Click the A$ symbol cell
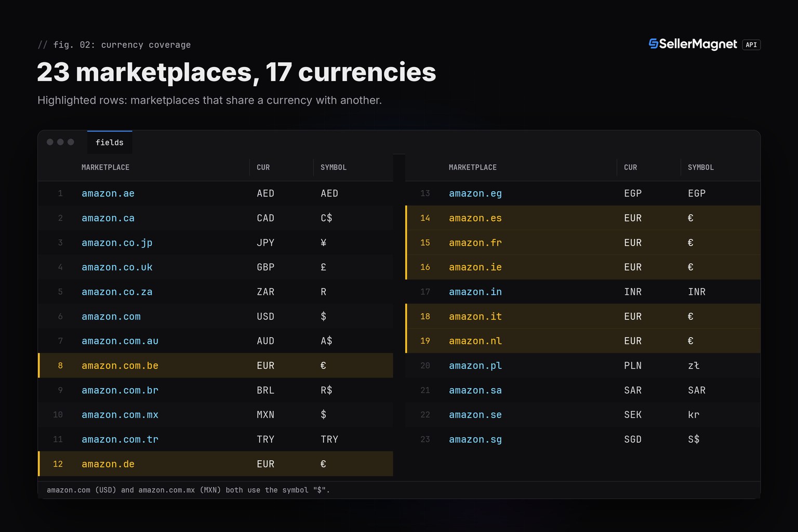Viewport: 798px width, 532px height. [326, 341]
